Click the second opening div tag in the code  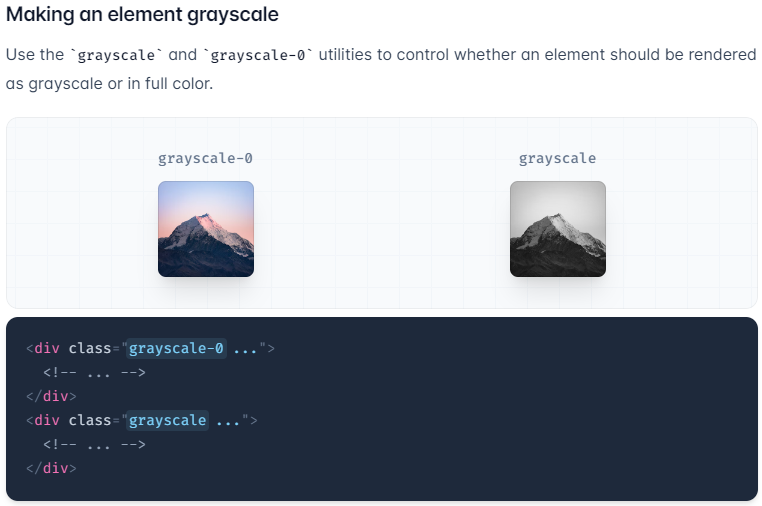click(43, 420)
